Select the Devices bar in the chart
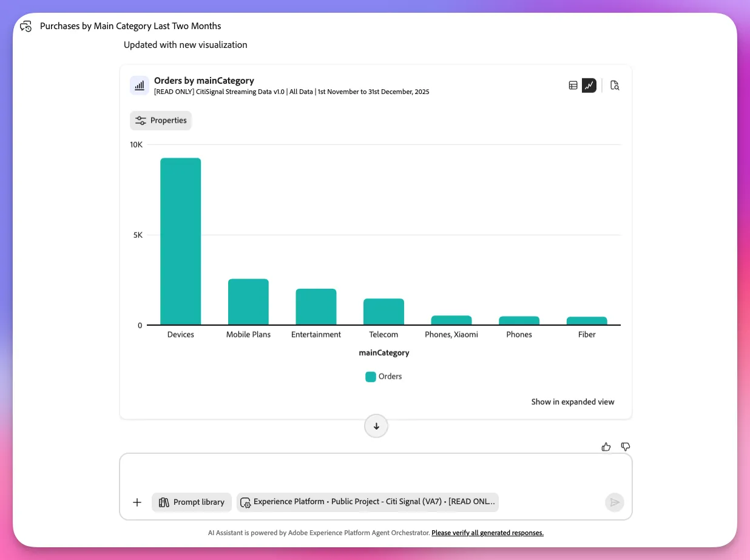Viewport: 750px width, 560px height. point(181,241)
